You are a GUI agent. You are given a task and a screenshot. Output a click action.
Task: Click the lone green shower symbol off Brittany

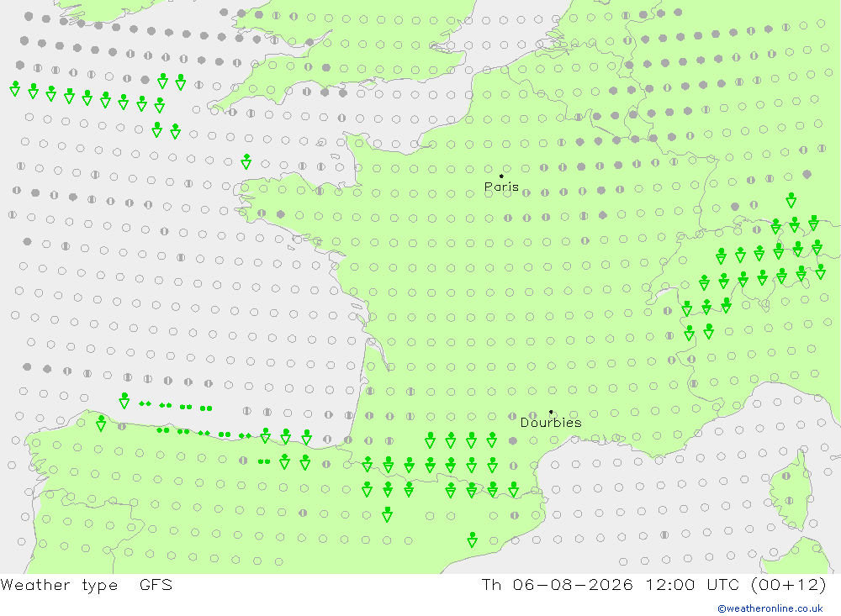[x=246, y=161]
